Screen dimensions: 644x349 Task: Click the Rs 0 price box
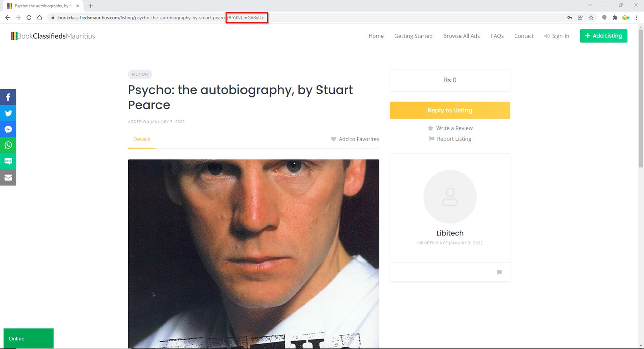coord(450,80)
